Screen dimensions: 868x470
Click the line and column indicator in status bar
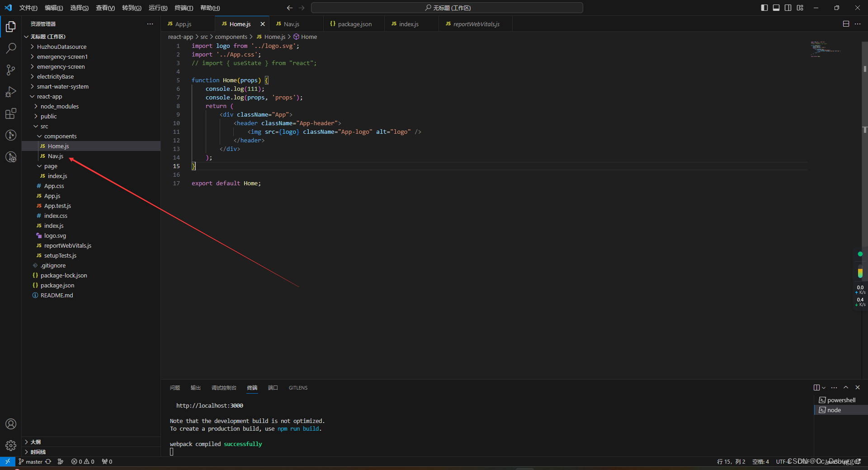pyautogui.click(x=731, y=461)
